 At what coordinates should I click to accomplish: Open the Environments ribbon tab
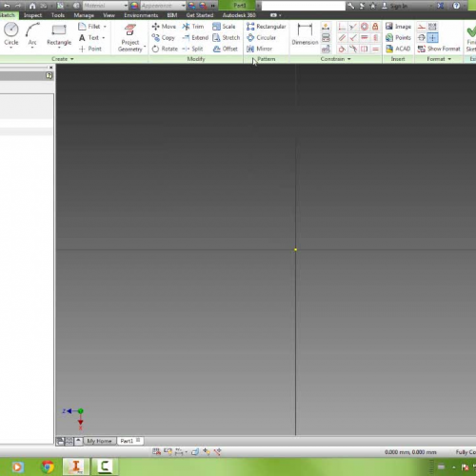(141, 15)
